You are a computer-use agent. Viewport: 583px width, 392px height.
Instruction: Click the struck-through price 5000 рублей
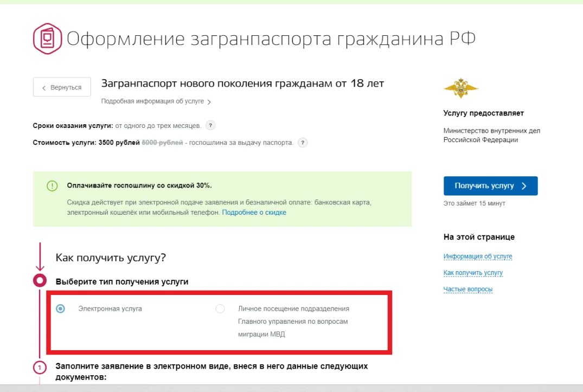pos(162,143)
